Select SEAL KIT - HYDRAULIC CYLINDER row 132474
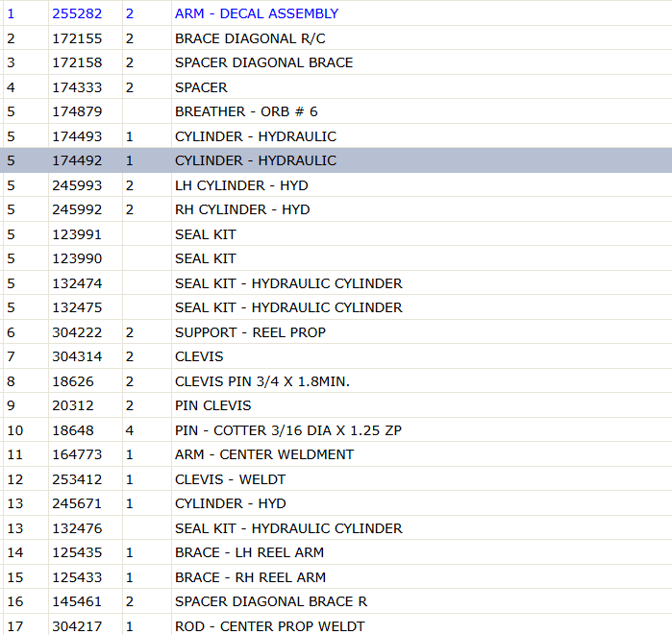The image size is (672, 635). point(336,283)
